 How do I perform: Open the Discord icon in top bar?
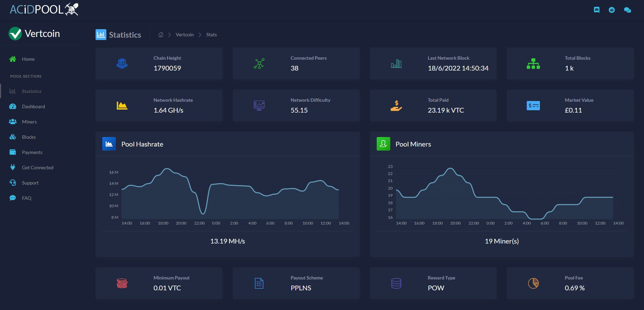[x=597, y=10]
